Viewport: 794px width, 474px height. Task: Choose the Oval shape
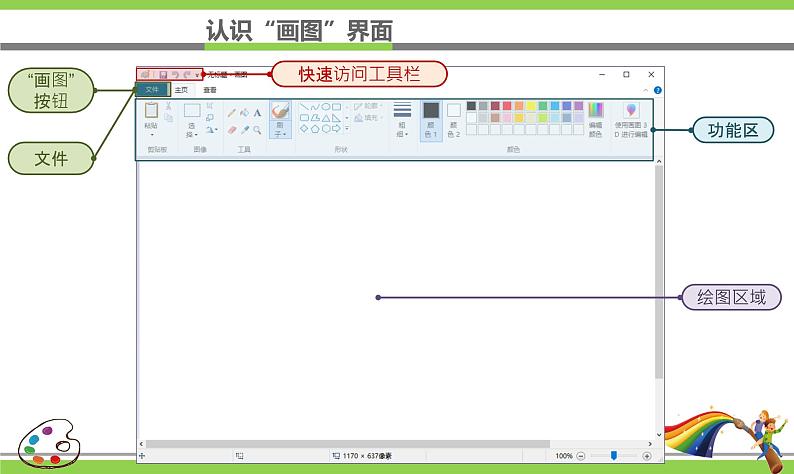326,107
